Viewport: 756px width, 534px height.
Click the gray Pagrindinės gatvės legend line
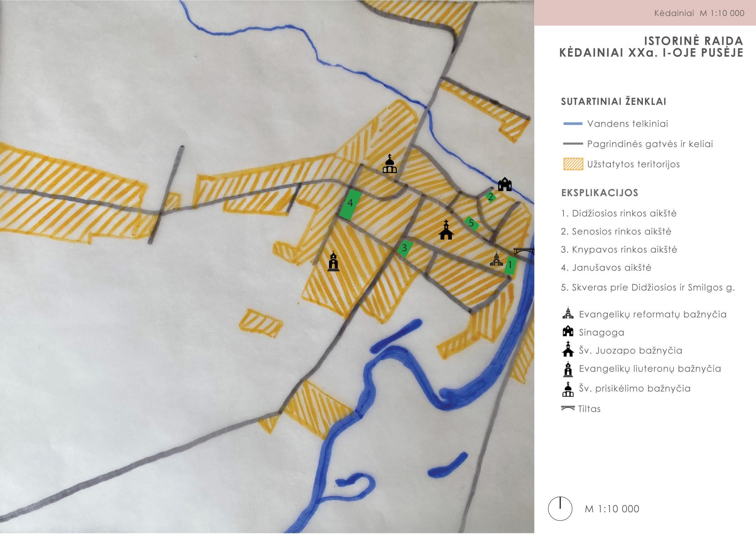[x=573, y=144]
